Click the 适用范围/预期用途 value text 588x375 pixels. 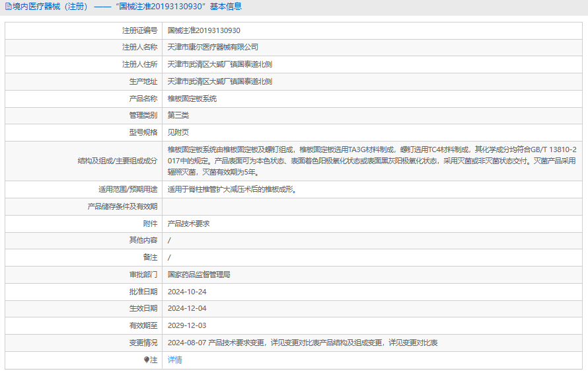tap(231, 189)
